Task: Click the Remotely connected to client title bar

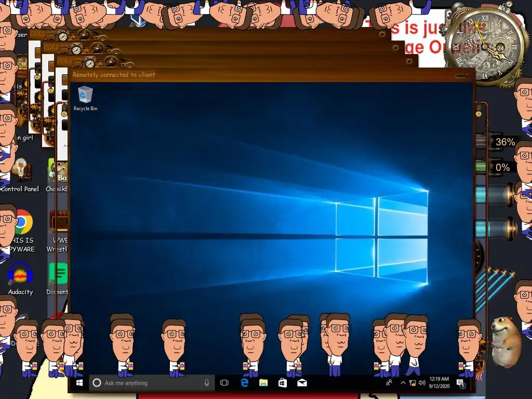Action: [271, 75]
